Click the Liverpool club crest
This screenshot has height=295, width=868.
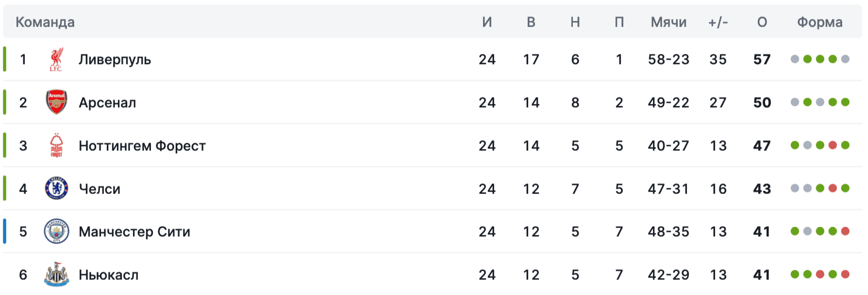[x=56, y=59]
